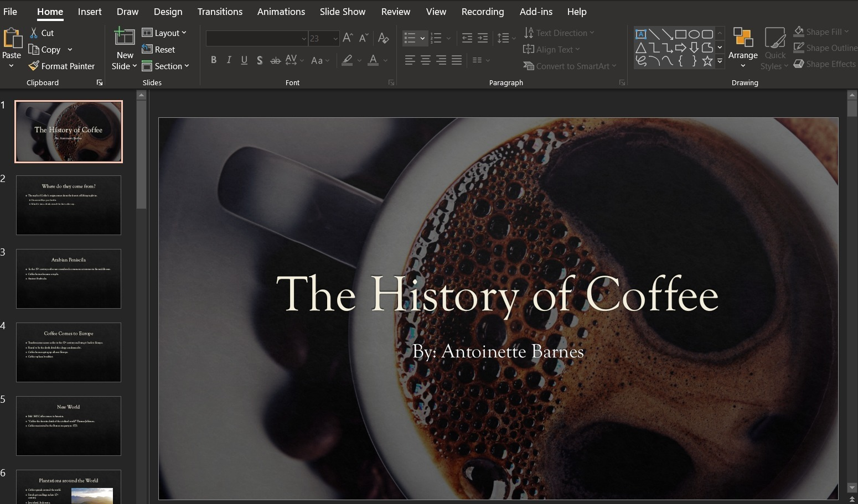858x504 pixels.
Task: Click the slide title The History of Coffee
Action: click(x=497, y=294)
